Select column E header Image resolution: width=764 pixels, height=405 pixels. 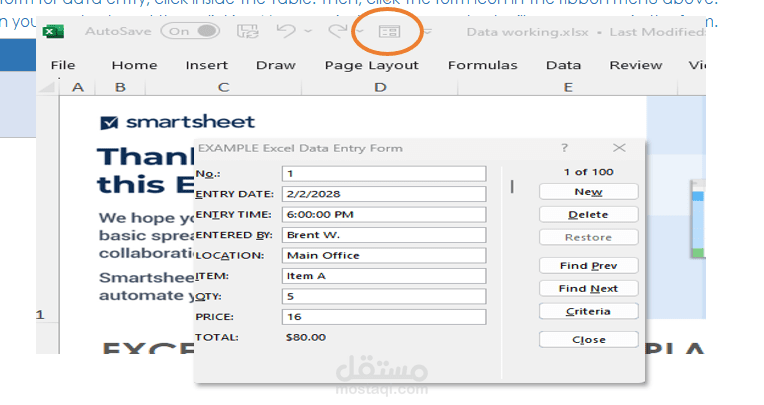pyautogui.click(x=568, y=87)
